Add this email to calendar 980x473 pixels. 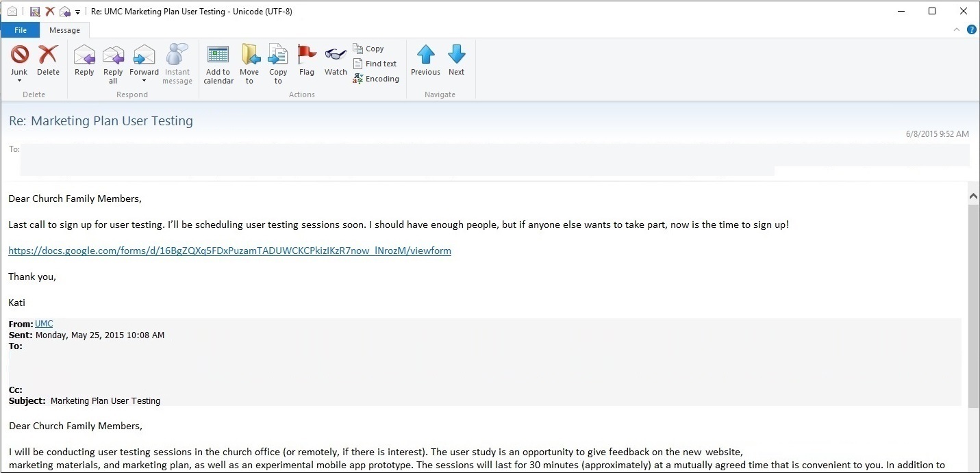coord(218,55)
